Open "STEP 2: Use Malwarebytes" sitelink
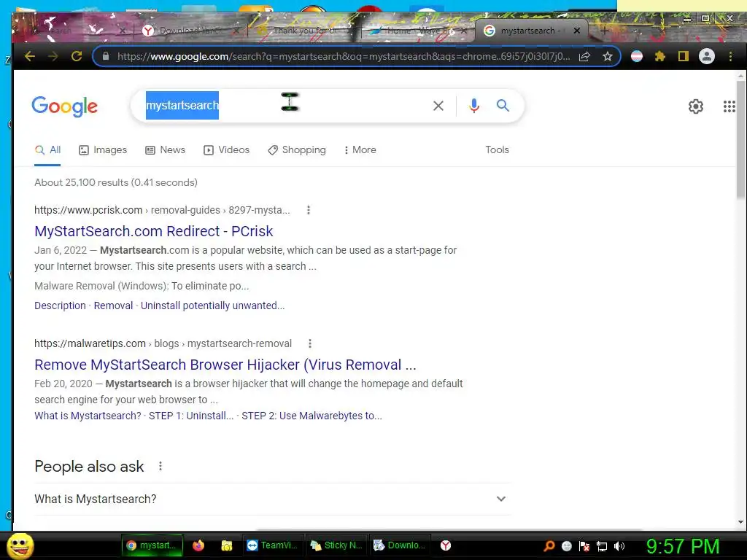This screenshot has height=560, width=747. [x=311, y=416]
